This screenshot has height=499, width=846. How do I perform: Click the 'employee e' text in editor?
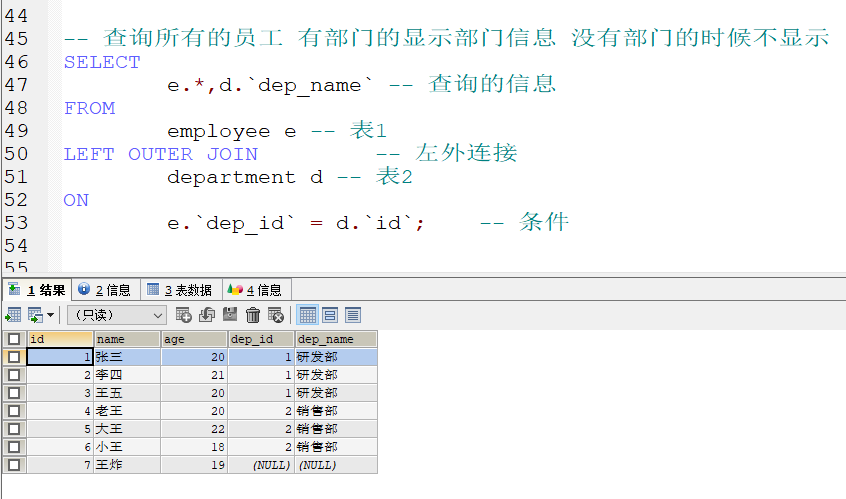(x=231, y=131)
